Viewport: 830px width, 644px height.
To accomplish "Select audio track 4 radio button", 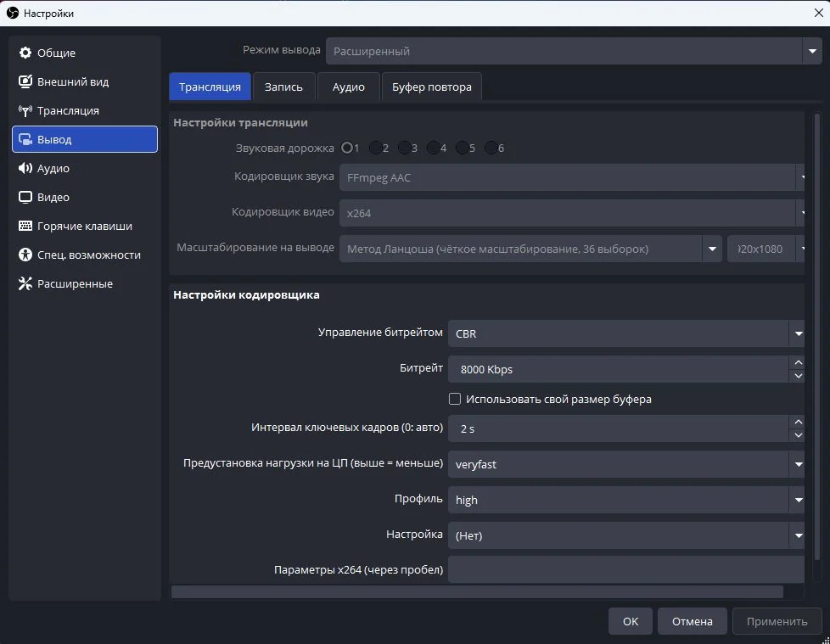I will coord(434,148).
